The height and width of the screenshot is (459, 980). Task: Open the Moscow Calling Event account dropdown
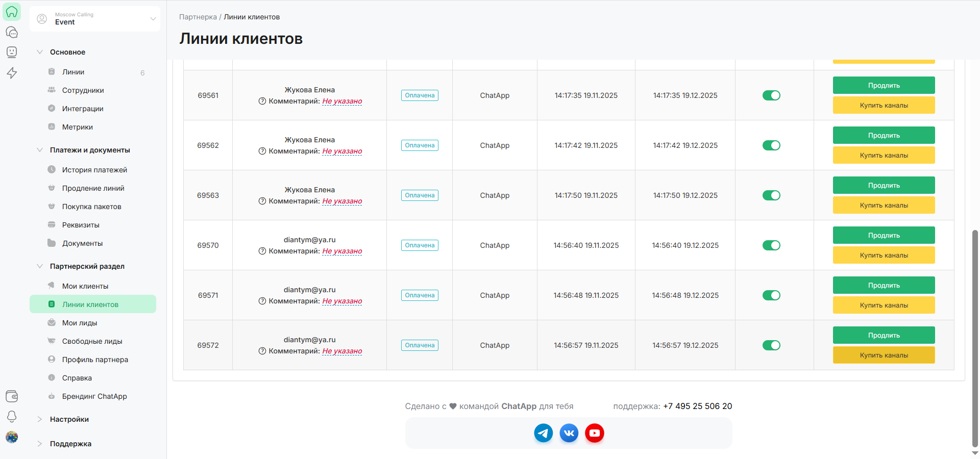point(95,19)
